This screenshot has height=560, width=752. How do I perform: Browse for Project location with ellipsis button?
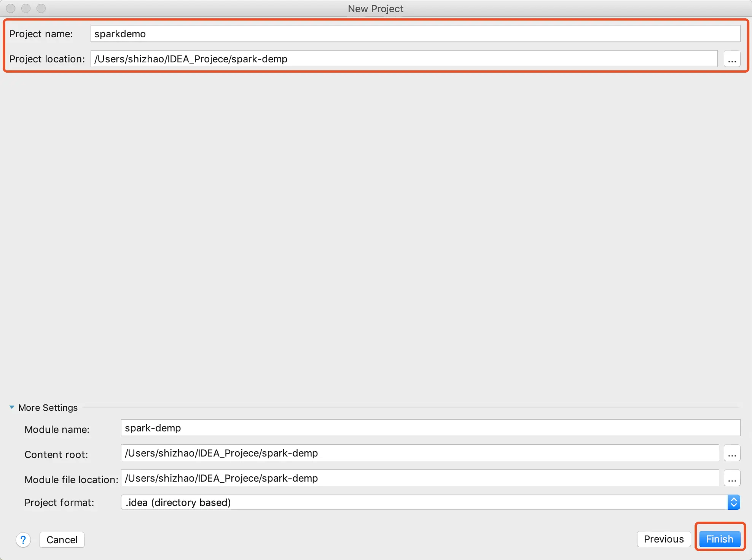(732, 59)
